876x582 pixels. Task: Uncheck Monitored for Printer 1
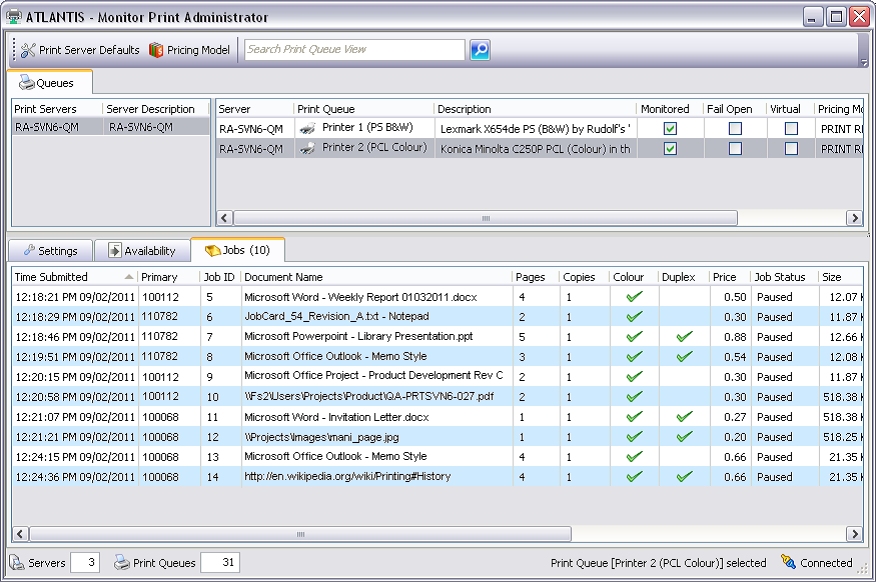[x=670, y=127]
